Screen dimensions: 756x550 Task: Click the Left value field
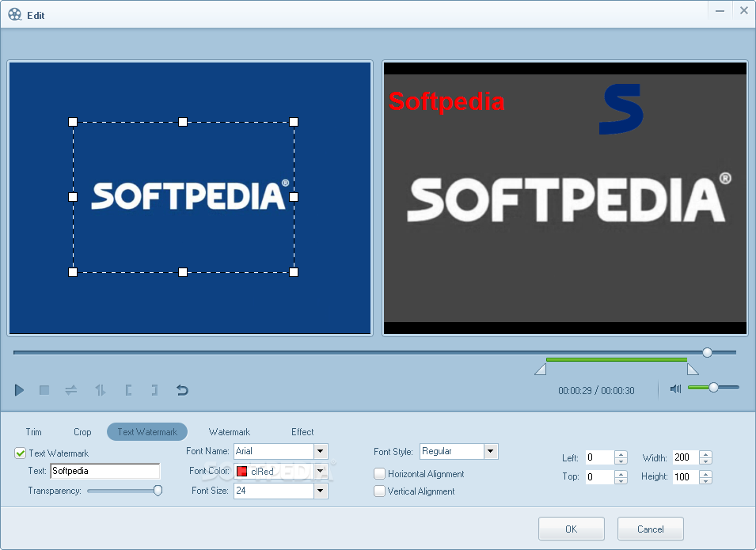point(600,457)
